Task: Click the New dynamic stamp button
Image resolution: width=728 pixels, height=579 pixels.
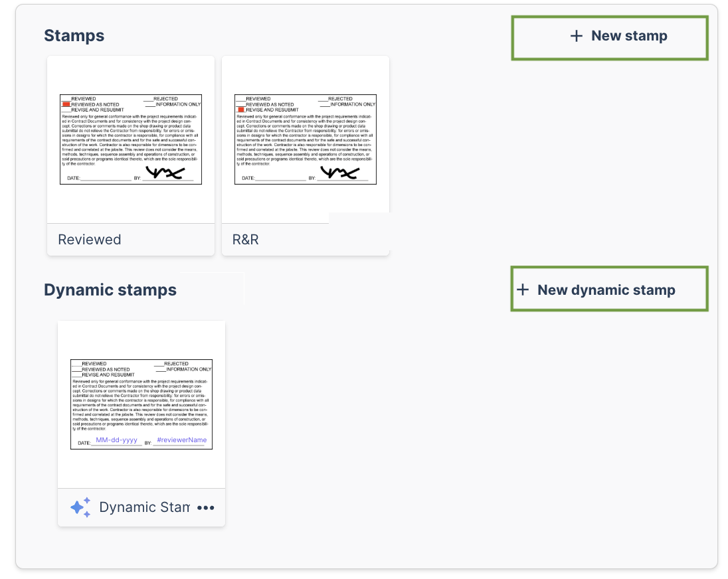Action: click(609, 289)
